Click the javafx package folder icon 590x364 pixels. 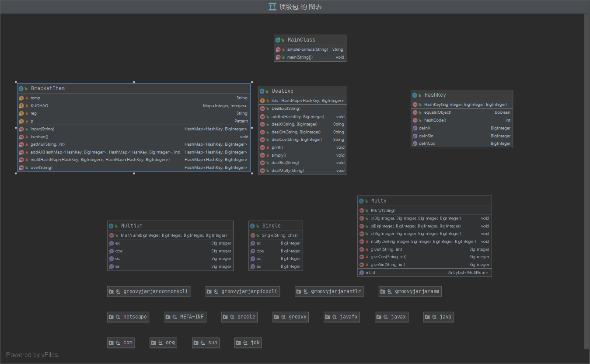[328, 317]
